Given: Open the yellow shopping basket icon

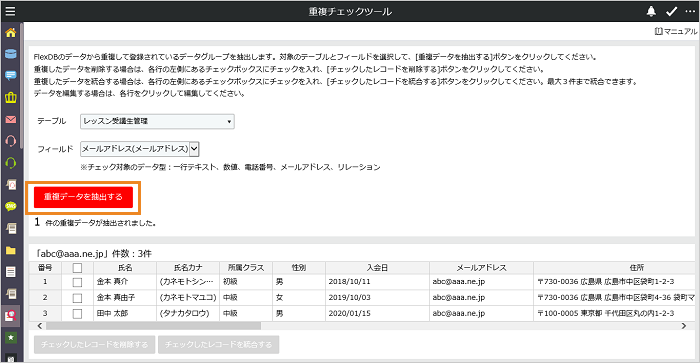Looking at the screenshot, I should click(11, 97).
